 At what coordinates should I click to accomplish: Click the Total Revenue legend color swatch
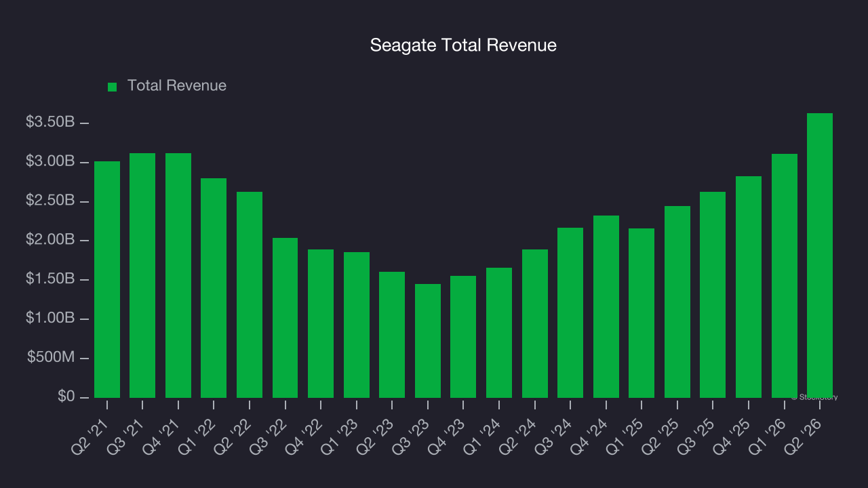(113, 87)
